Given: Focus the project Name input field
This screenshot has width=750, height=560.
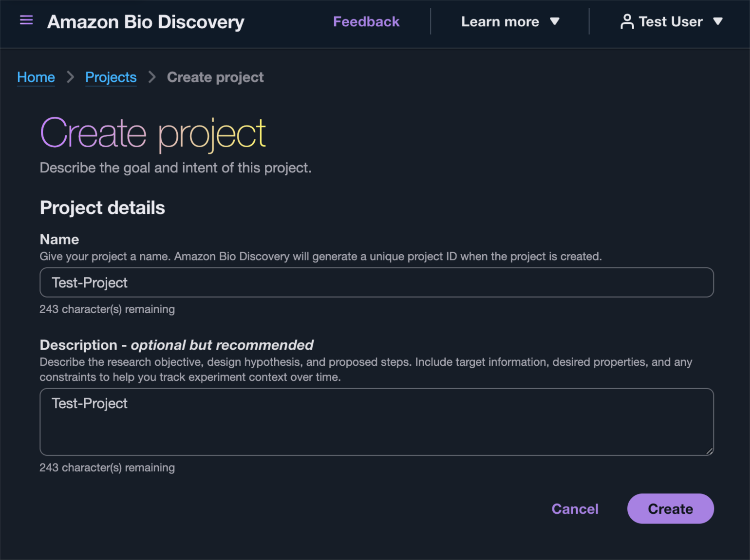Looking at the screenshot, I should [x=377, y=283].
